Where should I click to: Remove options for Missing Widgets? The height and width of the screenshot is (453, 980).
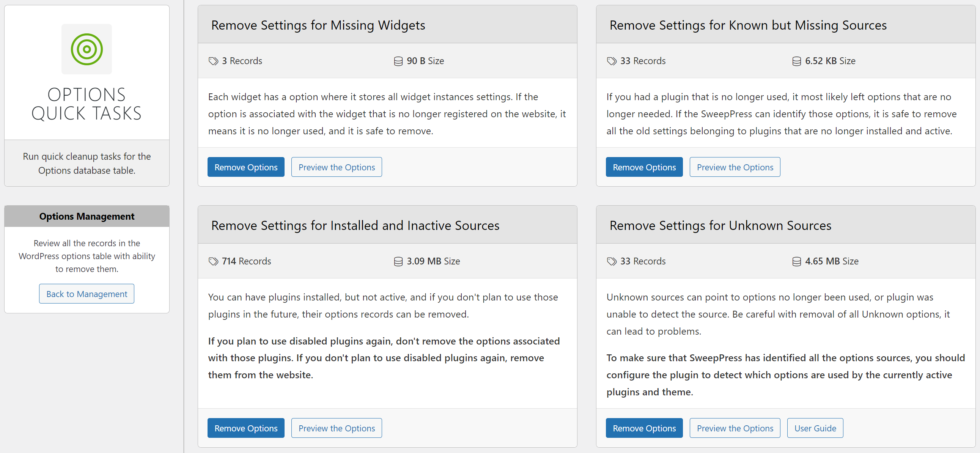(246, 167)
